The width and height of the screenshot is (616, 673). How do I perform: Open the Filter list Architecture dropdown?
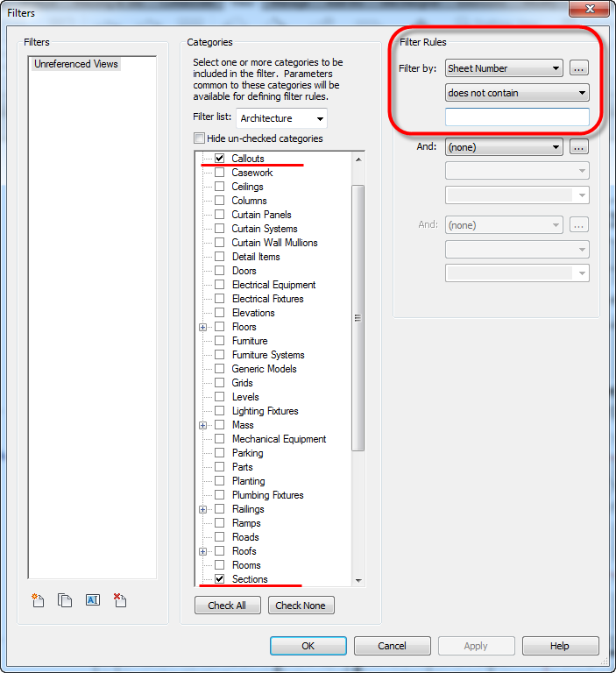point(281,118)
